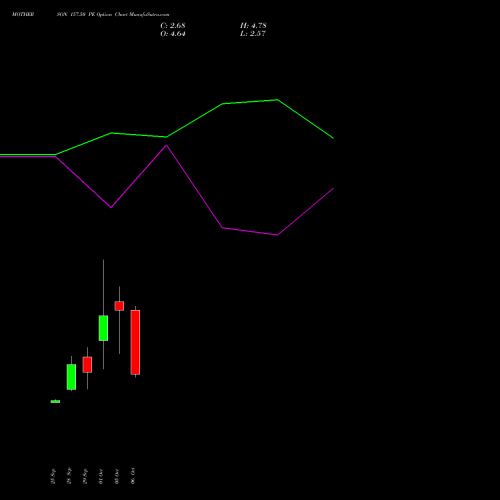Image resolution: width=500 pixels, height=500 pixels.
Task: Select the green candlestick for 01 Oct
Action: pos(103,328)
